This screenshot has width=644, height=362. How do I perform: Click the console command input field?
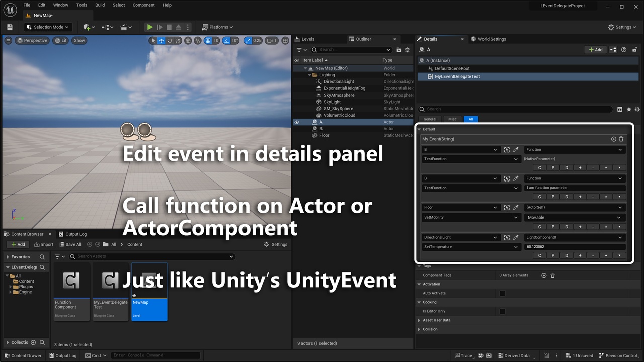[x=155, y=355]
